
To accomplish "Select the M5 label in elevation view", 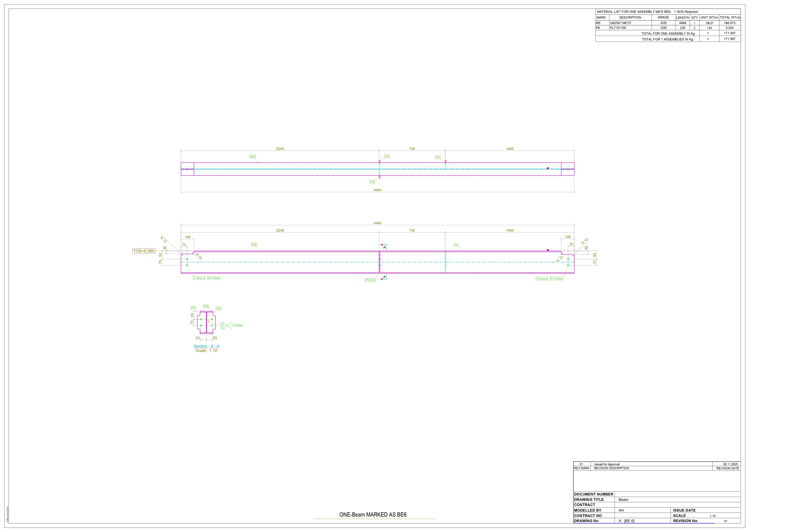I will coord(254,245).
